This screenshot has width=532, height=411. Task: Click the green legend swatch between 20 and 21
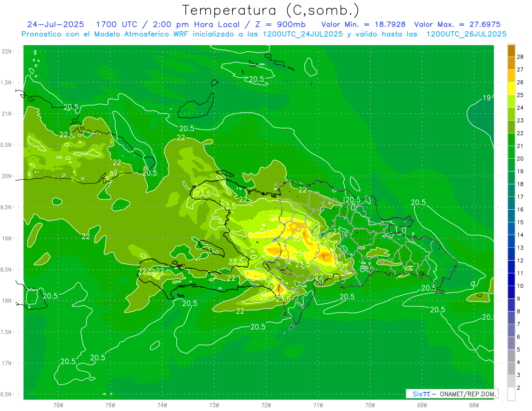(x=511, y=152)
